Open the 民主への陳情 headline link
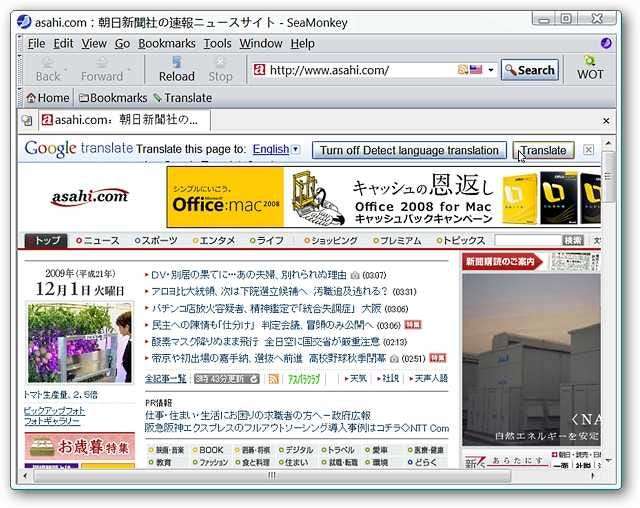Screen dimensions: 640x508 [262, 325]
